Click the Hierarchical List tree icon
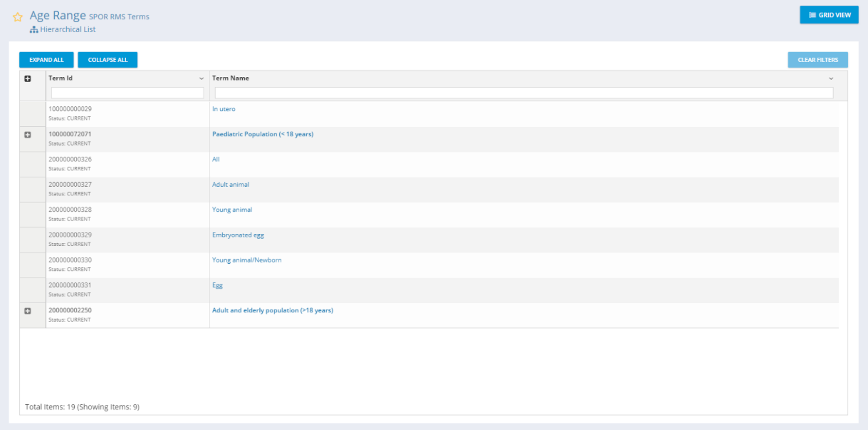868x430 pixels. point(33,30)
